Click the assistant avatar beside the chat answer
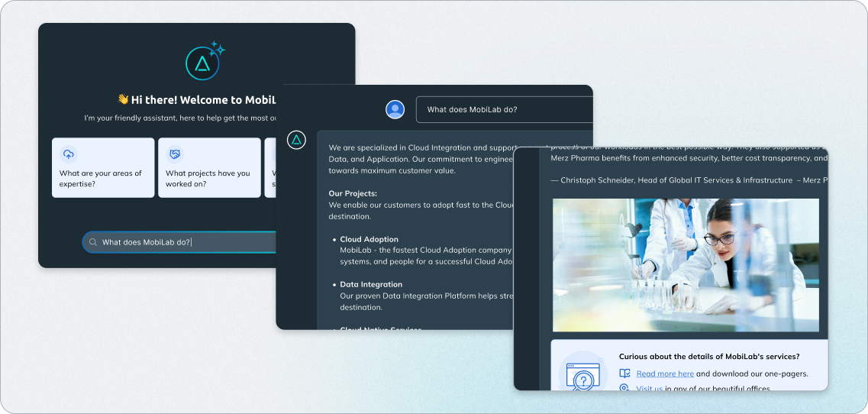Image resolution: width=868 pixels, height=414 pixels. tap(296, 140)
